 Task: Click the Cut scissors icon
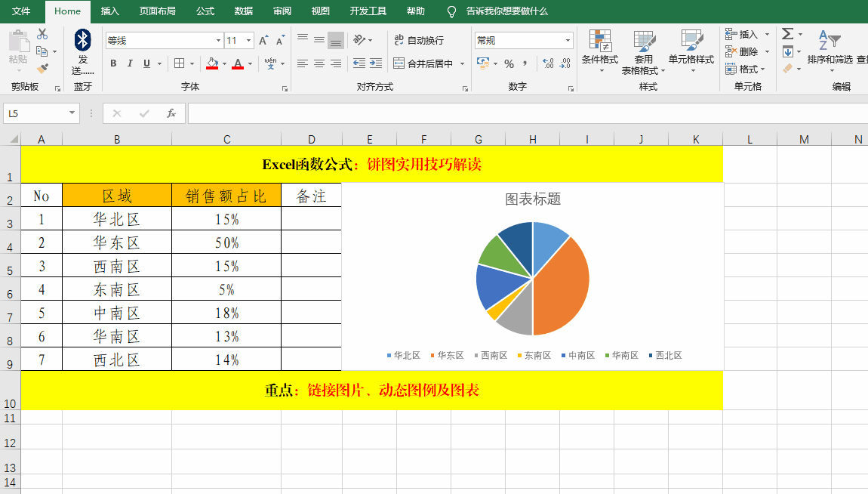tap(42, 34)
